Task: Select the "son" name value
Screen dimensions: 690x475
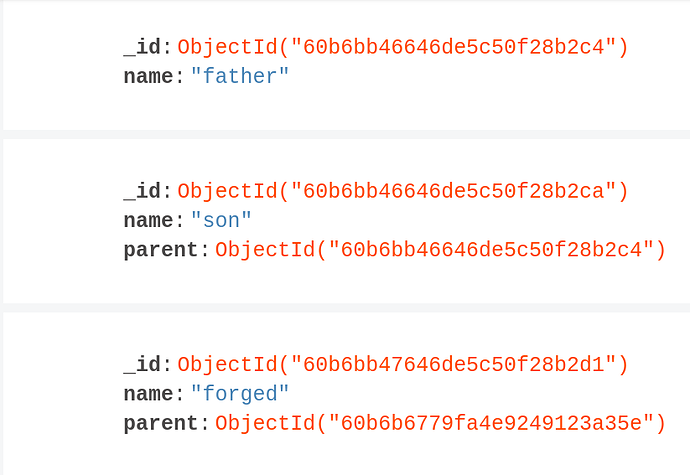Action: (221, 221)
